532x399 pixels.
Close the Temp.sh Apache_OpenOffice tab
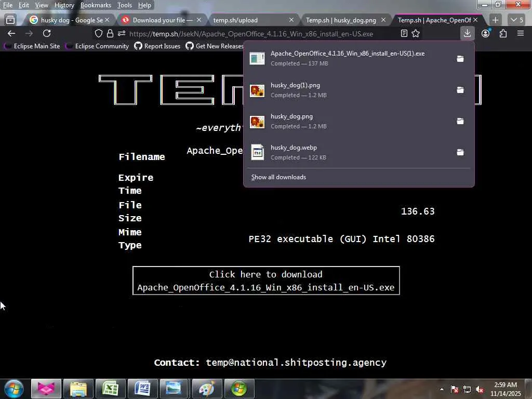point(475,20)
